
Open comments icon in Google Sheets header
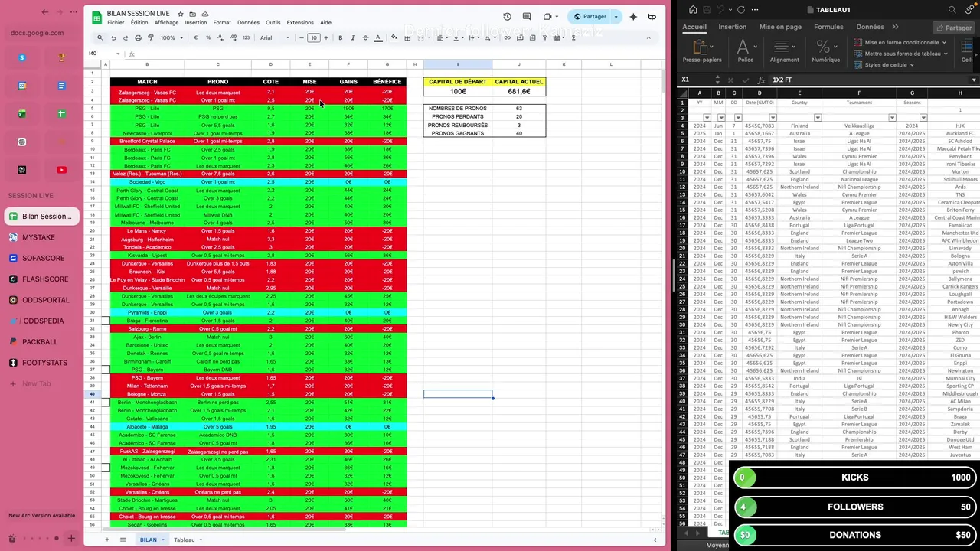[x=527, y=16]
